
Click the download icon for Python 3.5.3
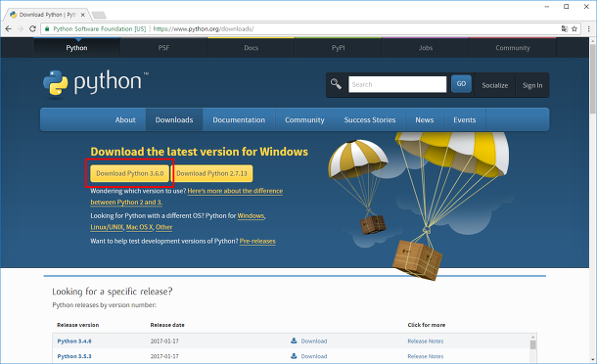pos(294,356)
